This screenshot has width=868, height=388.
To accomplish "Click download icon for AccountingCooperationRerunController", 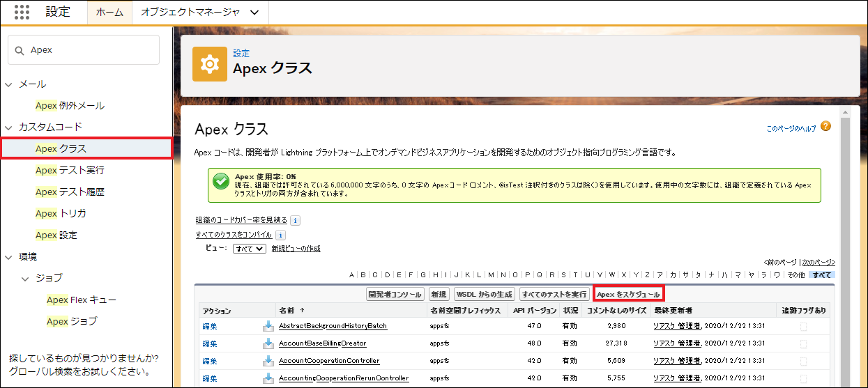I will click(268, 378).
